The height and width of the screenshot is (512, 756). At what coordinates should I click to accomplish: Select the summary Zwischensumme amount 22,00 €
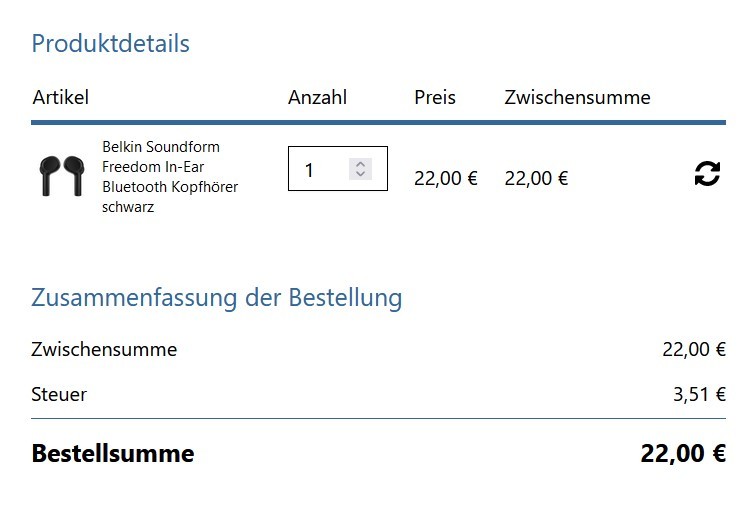click(694, 350)
